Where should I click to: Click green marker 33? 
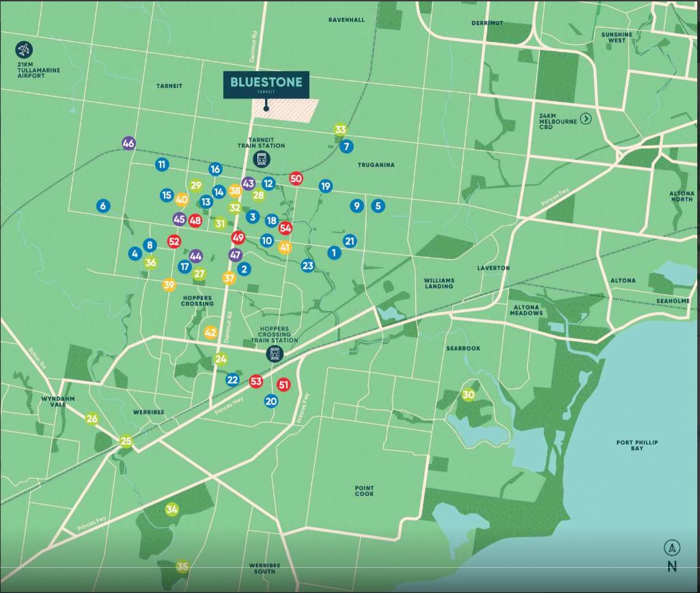click(x=340, y=130)
